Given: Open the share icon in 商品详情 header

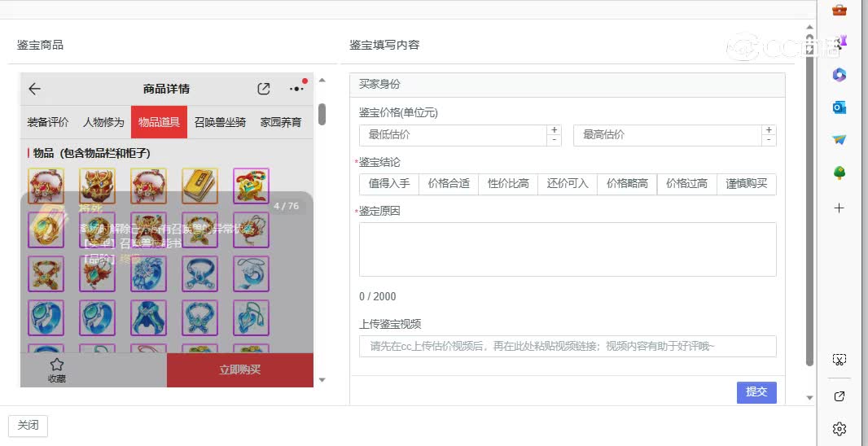Looking at the screenshot, I should [x=264, y=89].
